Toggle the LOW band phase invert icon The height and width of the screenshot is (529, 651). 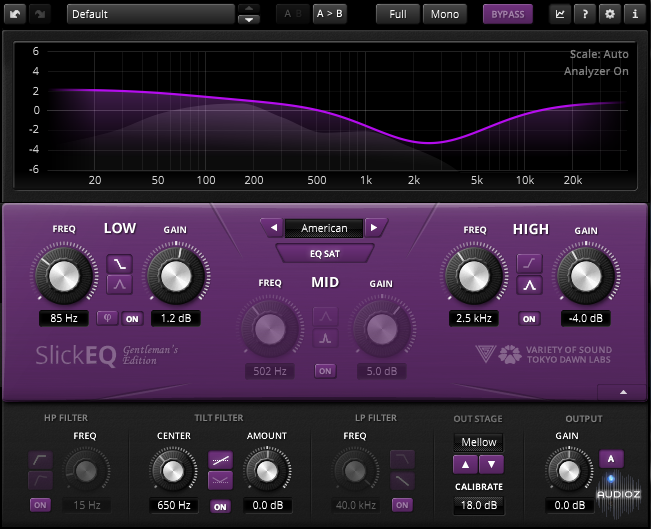107,318
